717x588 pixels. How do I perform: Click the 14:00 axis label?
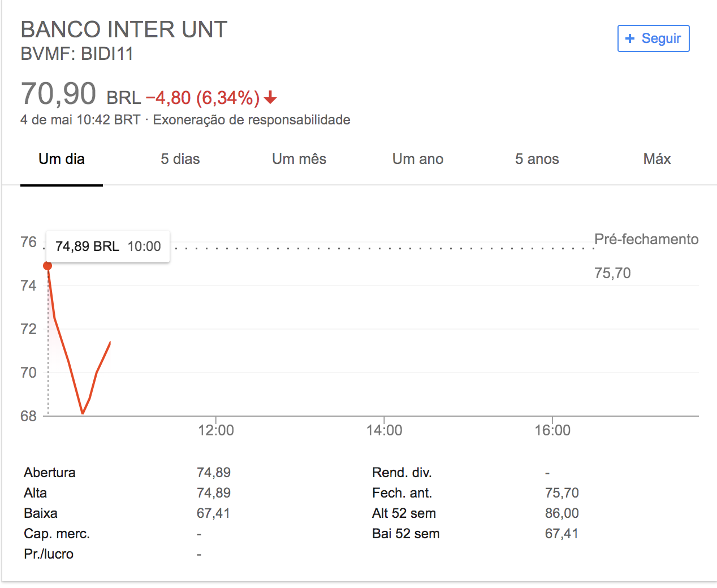[x=385, y=430]
